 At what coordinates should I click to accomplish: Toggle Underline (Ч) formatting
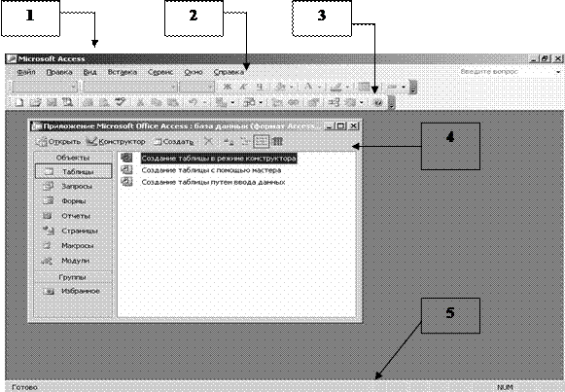[260, 87]
